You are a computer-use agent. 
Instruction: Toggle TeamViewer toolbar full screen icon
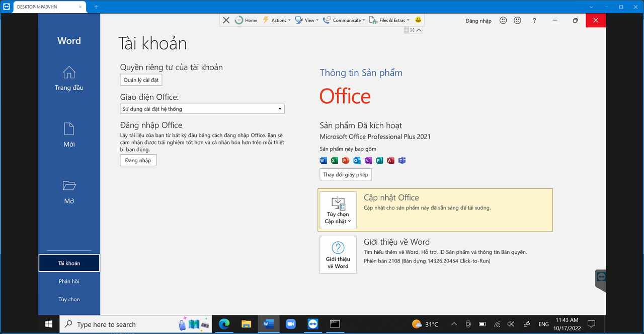pyautogui.click(x=412, y=30)
